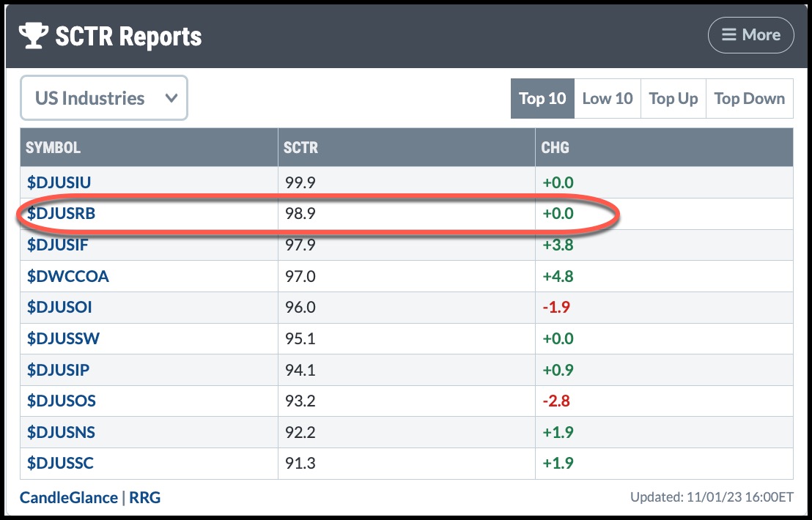
Task: Sort by the CHG column header
Action: (555, 147)
